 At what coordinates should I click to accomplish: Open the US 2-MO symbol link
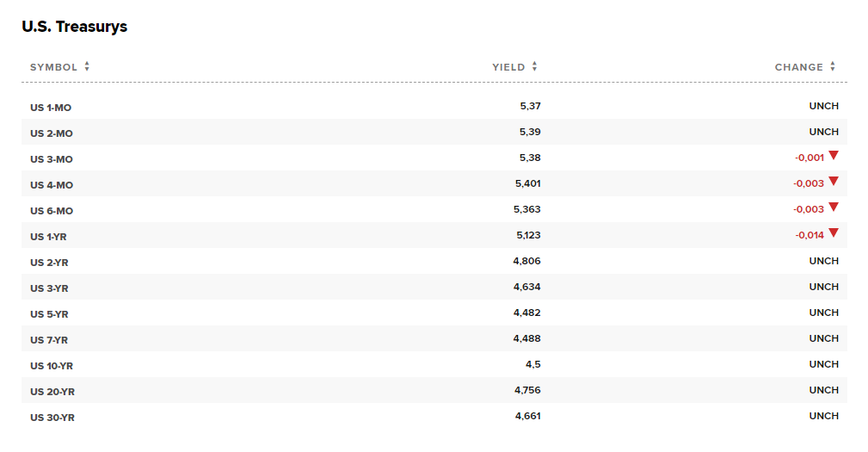tap(52, 133)
